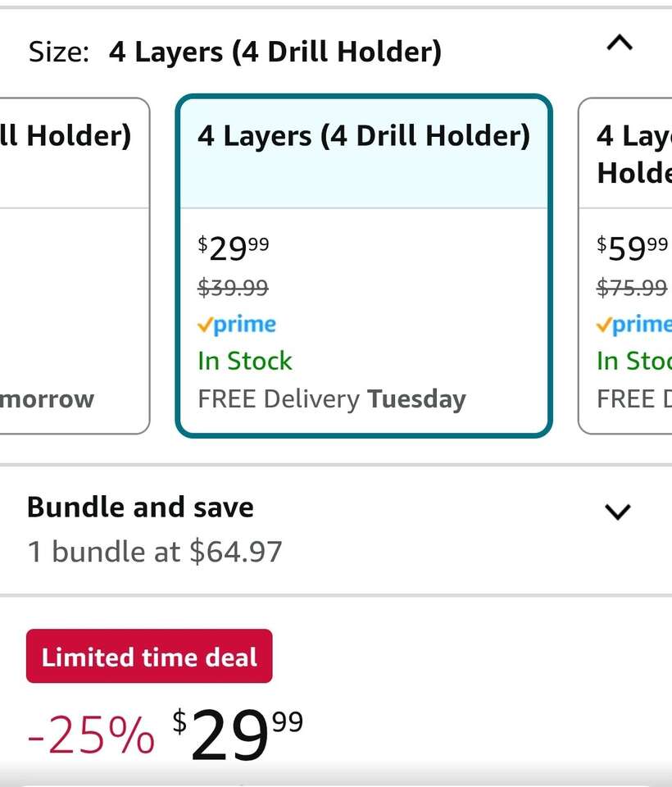Screen dimensions: 672x787
Task: Tap the 1 bundle at $64.97 text
Action: [x=155, y=551]
